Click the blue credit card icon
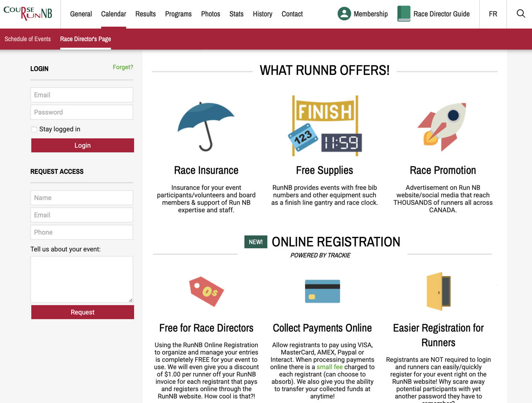 322,291
